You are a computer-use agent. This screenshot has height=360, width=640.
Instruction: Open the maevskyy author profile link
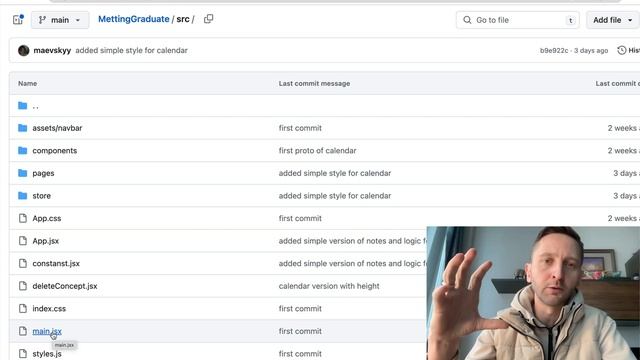pyautogui.click(x=52, y=51)
